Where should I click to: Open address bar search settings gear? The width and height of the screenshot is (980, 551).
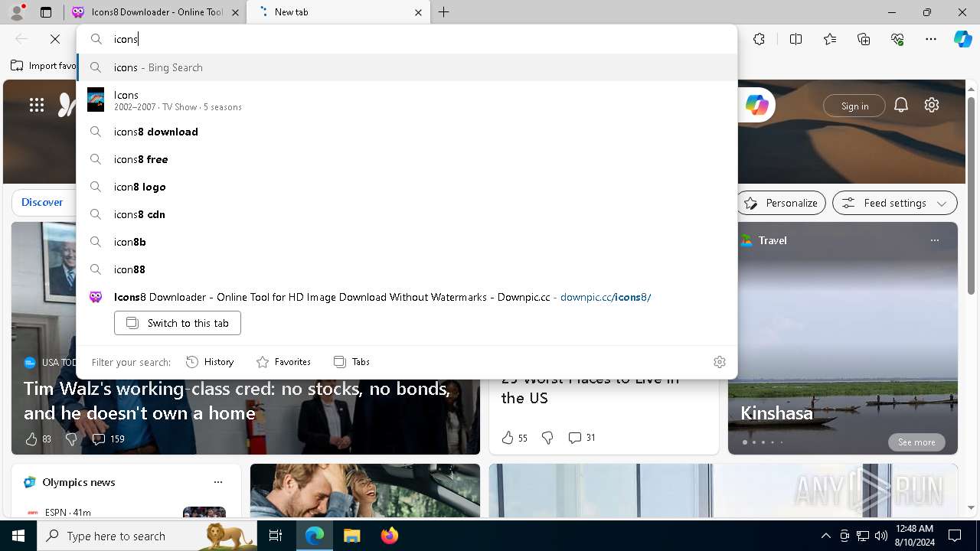point(720,362)
